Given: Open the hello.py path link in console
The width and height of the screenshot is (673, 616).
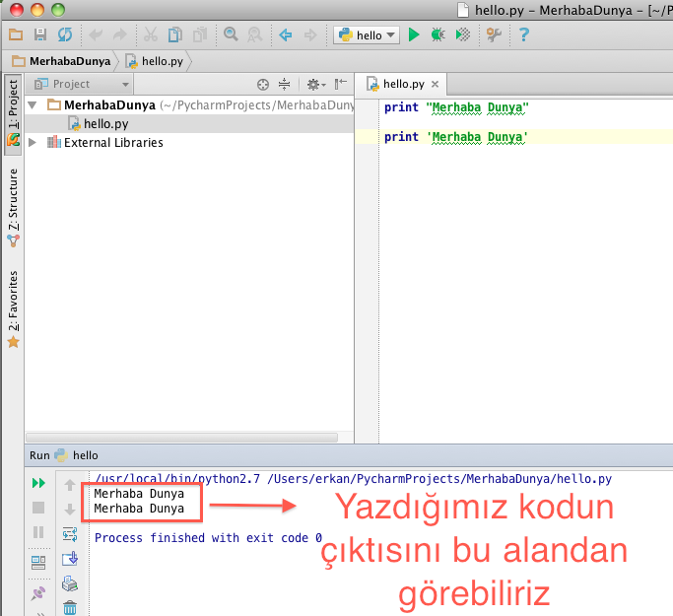Looking at the screenshot, I should pyautogui.click(x=439, y=479).
